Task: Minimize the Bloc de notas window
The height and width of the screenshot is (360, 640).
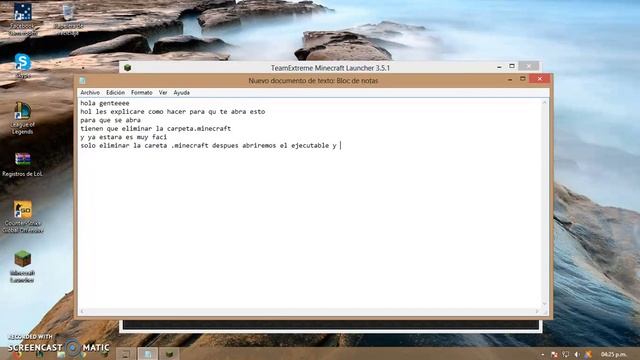Action: pos(510,79)
